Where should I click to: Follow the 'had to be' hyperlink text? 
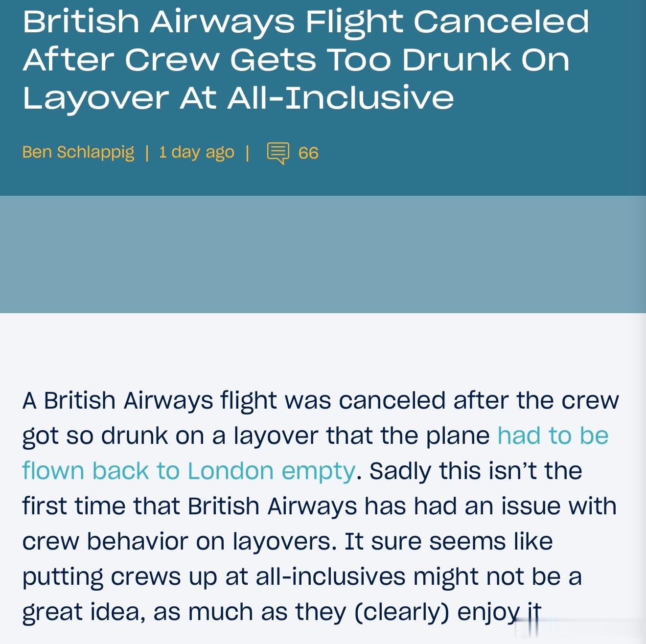553,435
